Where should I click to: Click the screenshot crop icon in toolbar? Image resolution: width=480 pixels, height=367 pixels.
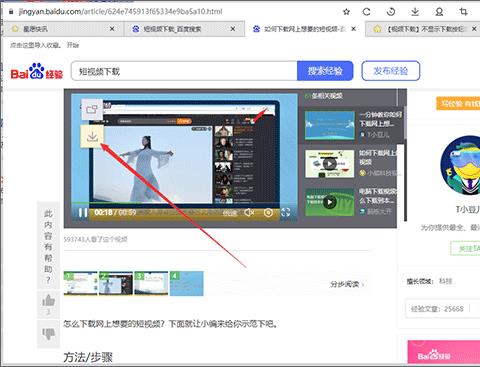pyautogui.click(x=463, y=12)
